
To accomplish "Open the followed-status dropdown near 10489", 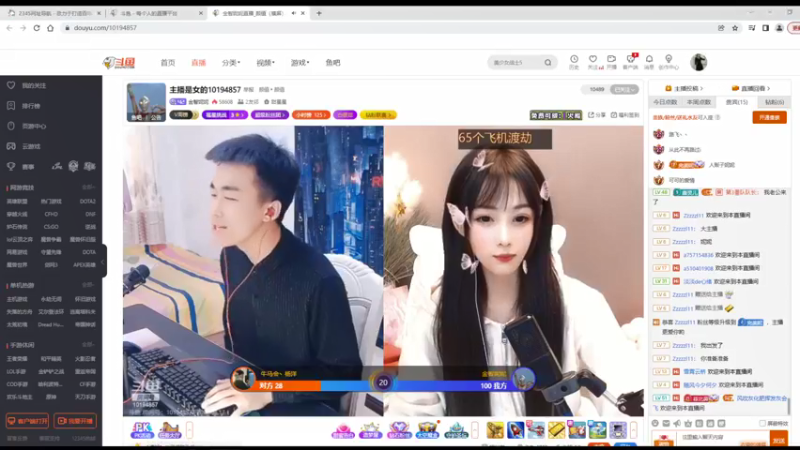I will point(624,89).
